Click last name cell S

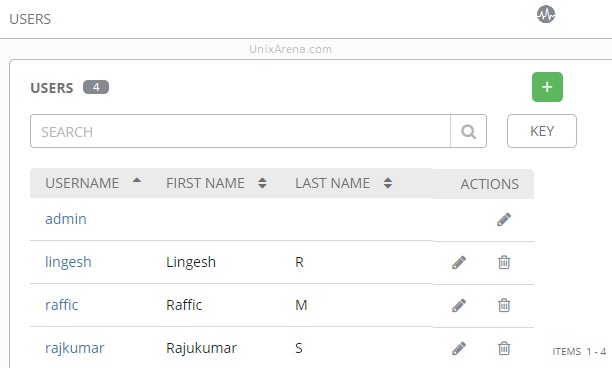(299, 348)
